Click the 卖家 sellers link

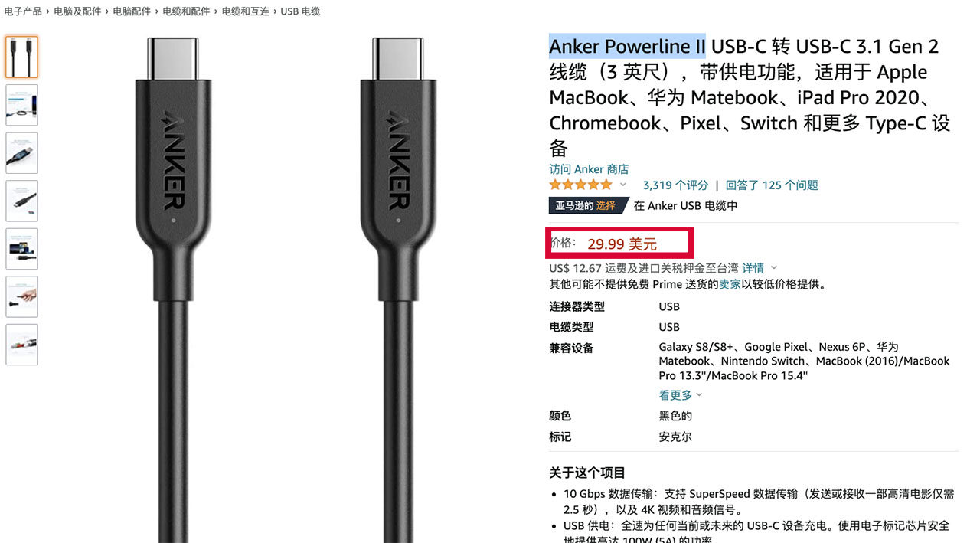[729, 284]
